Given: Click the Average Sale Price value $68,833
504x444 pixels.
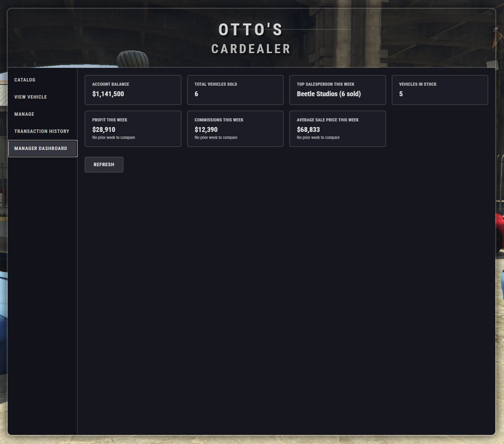Looking at the screenshot, I should [308, 129].
